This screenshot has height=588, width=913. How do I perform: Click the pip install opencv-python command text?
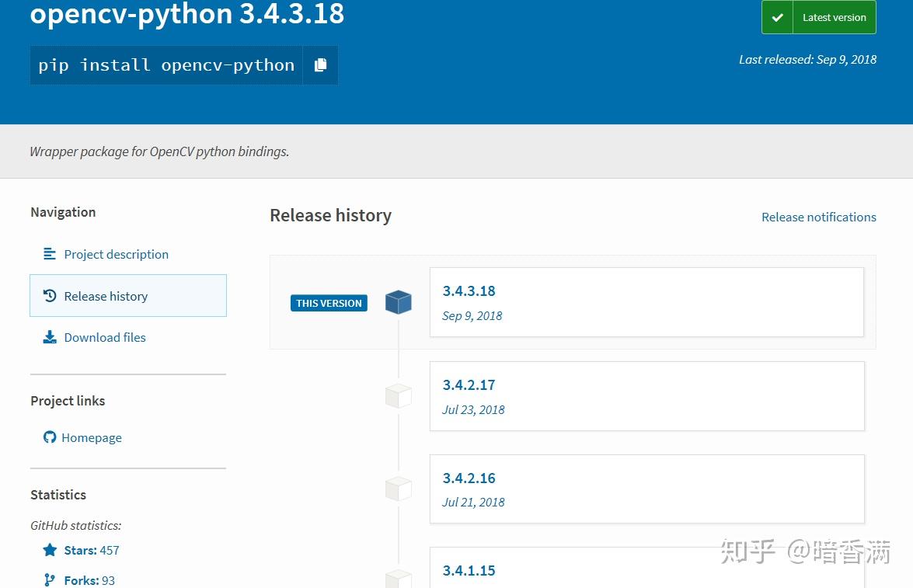point(166,65)
